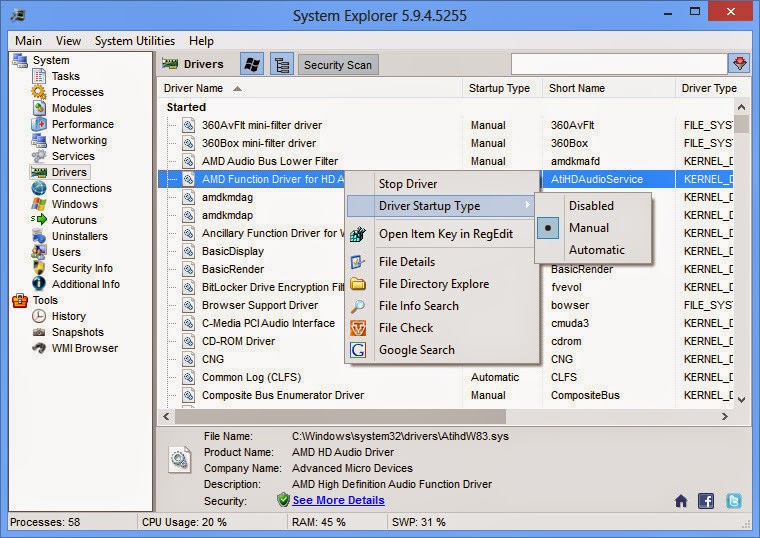Open the Services section
The image size is (760, 538).
tap(73, 156)
